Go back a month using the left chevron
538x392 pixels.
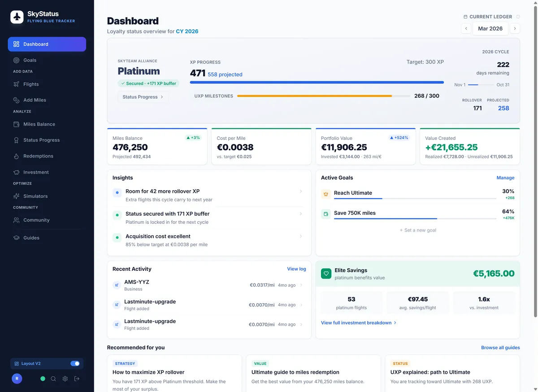pyautogui.click(x=466, y=28)
